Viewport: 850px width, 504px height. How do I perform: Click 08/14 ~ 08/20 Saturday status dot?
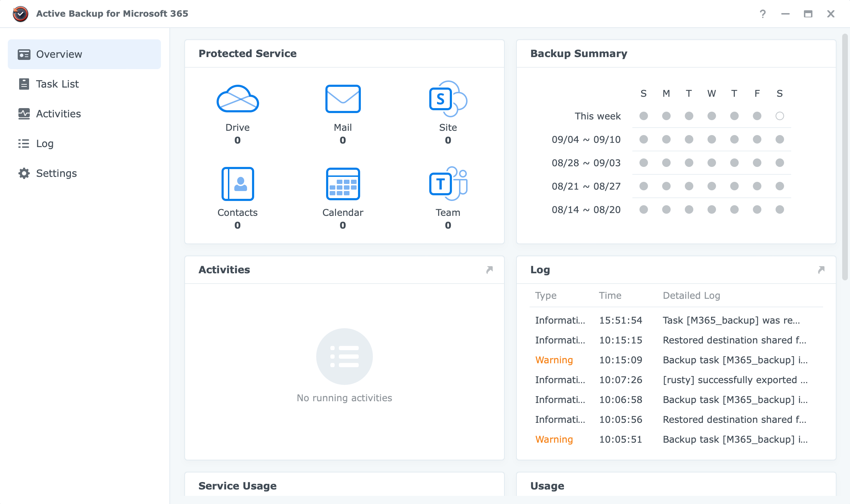(780, 209)
